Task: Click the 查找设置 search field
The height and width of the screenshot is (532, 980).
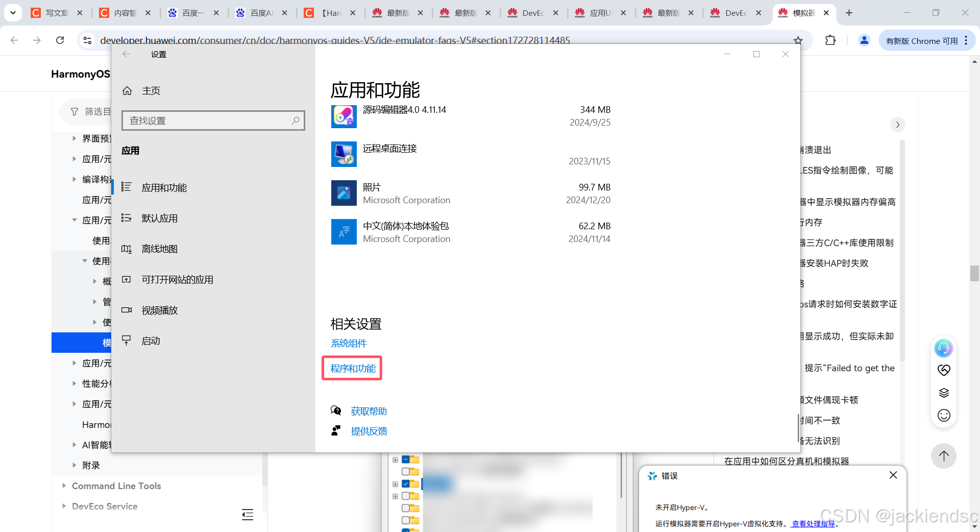Action: coord(213,120)
